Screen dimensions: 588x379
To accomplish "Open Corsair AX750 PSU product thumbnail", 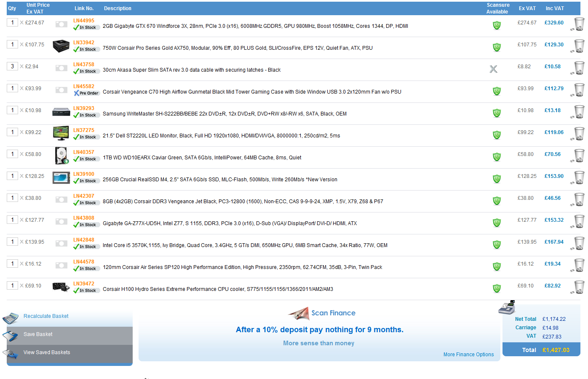I will click(x=61, y=46).
